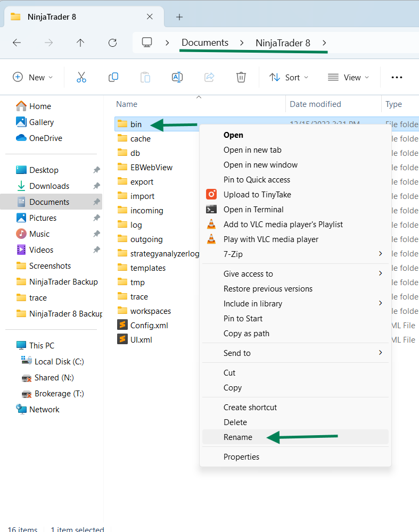The image size is (419, 532).
Task: Choose Delete from context menu
Action: (x=295, y=422)
